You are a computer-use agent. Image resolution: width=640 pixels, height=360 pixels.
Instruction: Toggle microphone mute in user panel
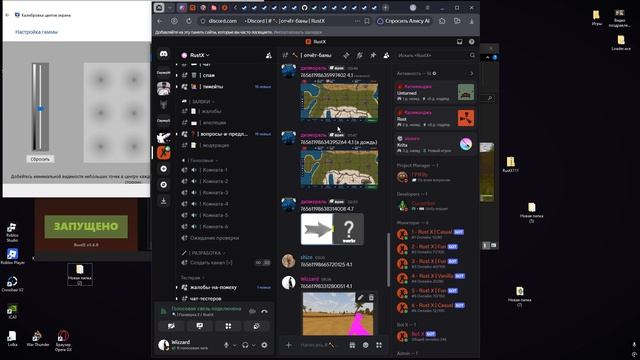[227, 345]
